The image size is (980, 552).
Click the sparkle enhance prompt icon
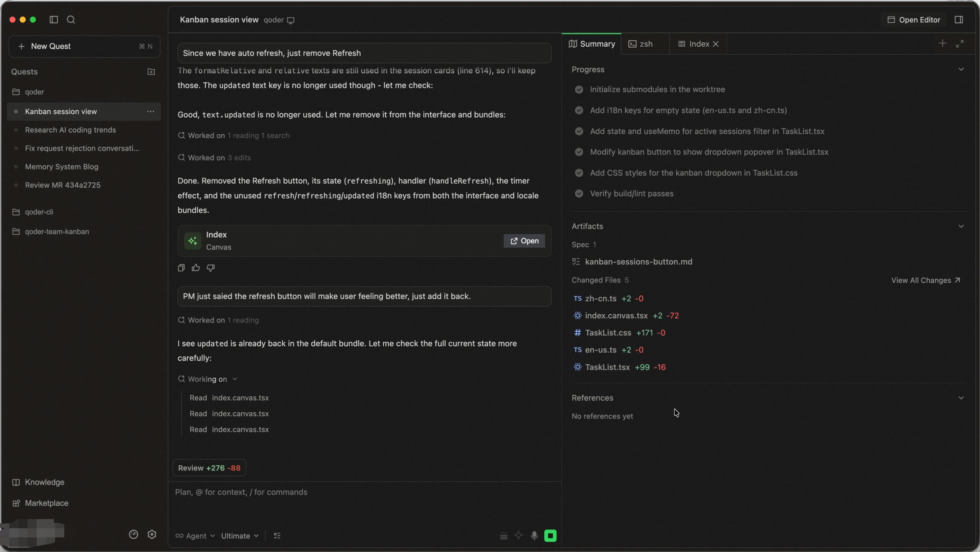click(x=518, y=535)
